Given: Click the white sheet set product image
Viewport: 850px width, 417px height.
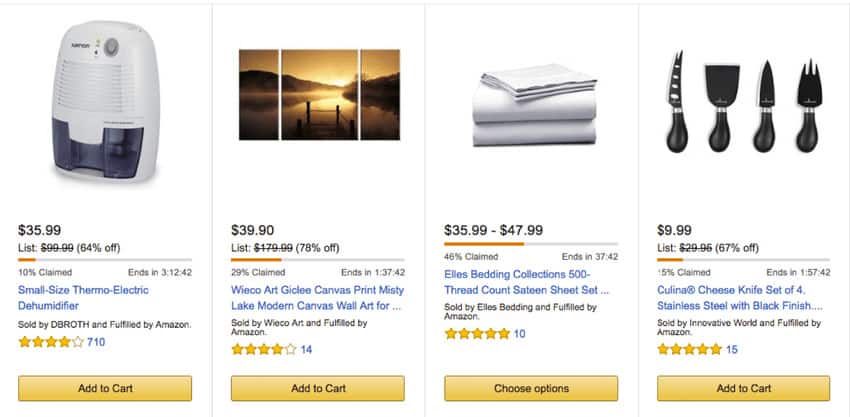Looking at the screenshot, I should click(x=534, y=105).
